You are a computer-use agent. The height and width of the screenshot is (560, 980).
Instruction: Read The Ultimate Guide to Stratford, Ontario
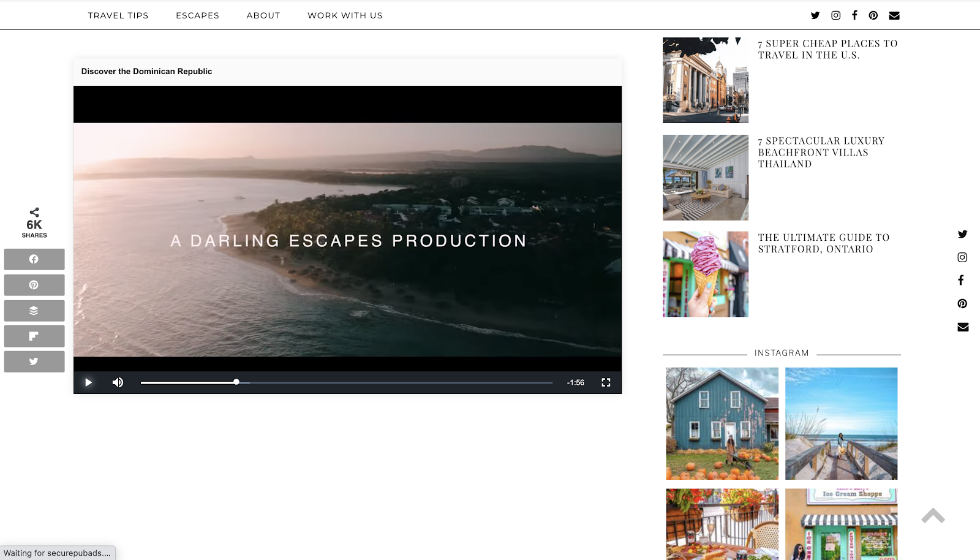(x=824, y=243)
